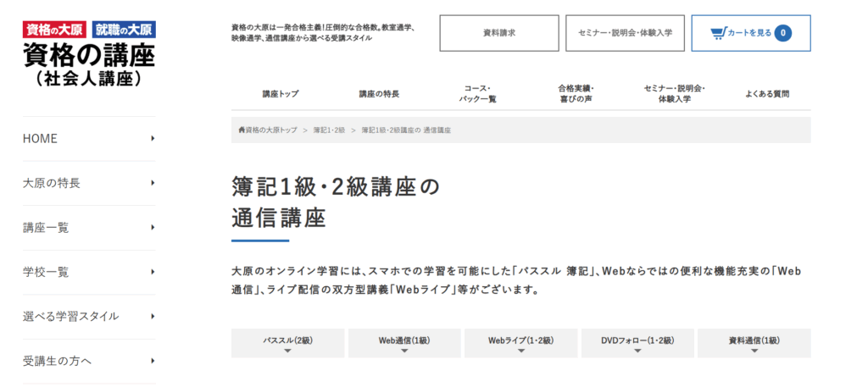868x387 pixels.
Task: Expand the 選べる学習スタイル sidebar arrow
Action: tap(153, 317)
